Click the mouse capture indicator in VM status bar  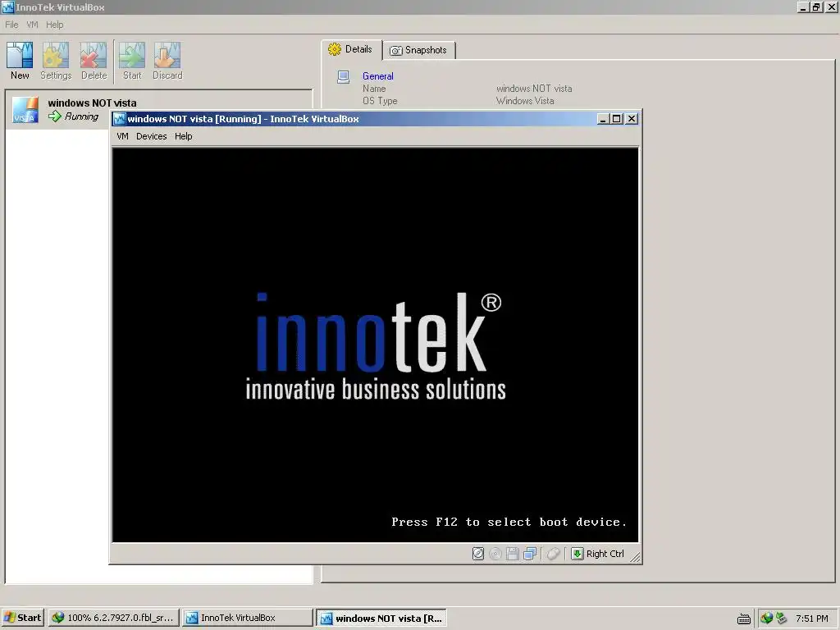(554, 554)
